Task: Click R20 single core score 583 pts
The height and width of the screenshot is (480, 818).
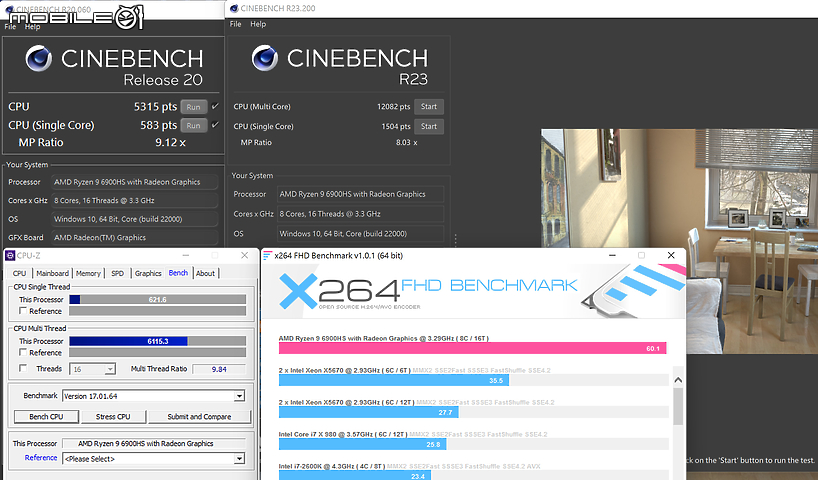Action: [159, 125]
